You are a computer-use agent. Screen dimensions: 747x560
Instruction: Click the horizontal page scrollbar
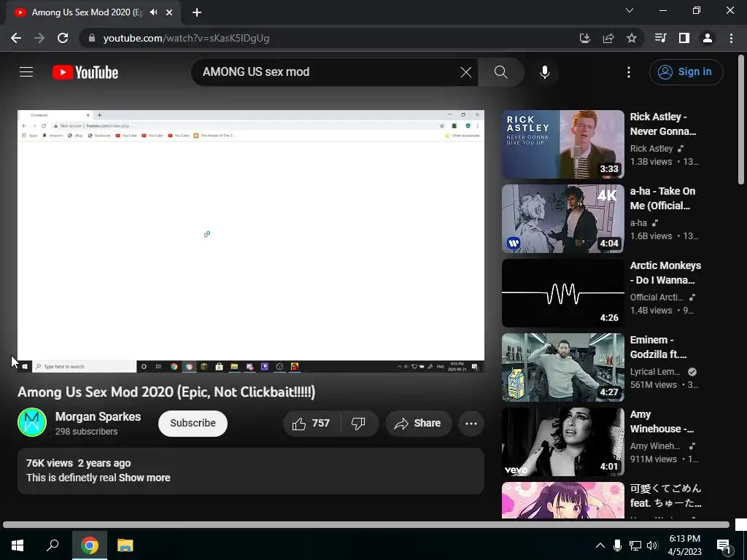click(366, 525)
